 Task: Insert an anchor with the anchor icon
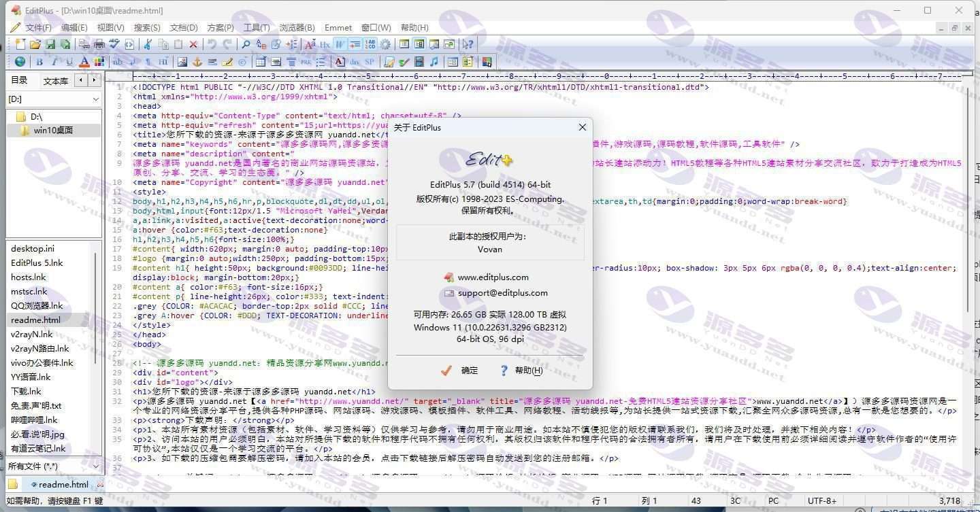(x=197, y=62)
